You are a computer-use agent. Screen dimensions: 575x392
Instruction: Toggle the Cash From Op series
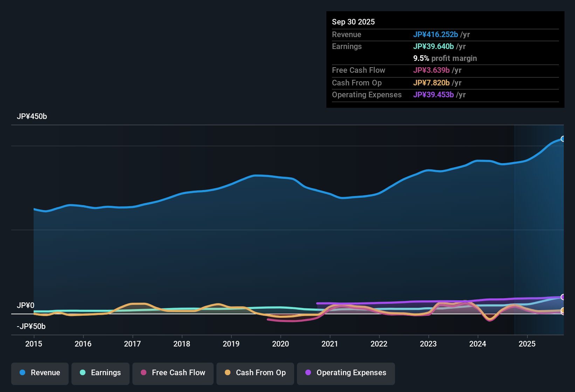255,373
